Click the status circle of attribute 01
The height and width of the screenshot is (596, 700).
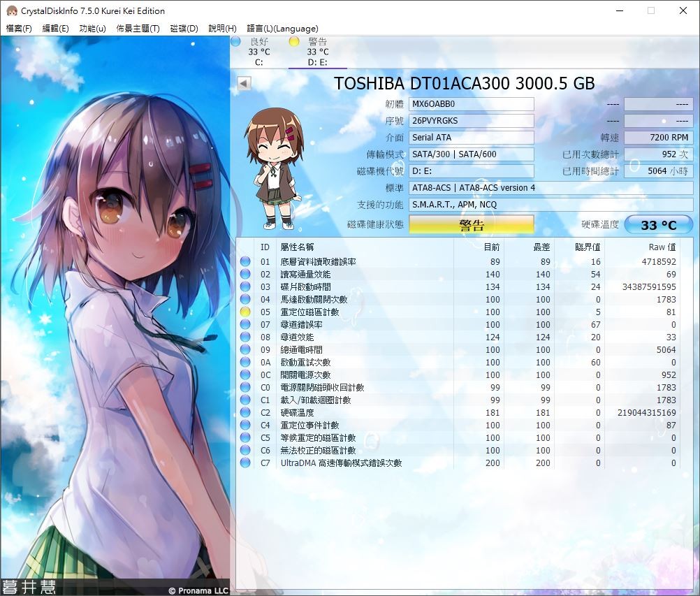click(245, 261)
